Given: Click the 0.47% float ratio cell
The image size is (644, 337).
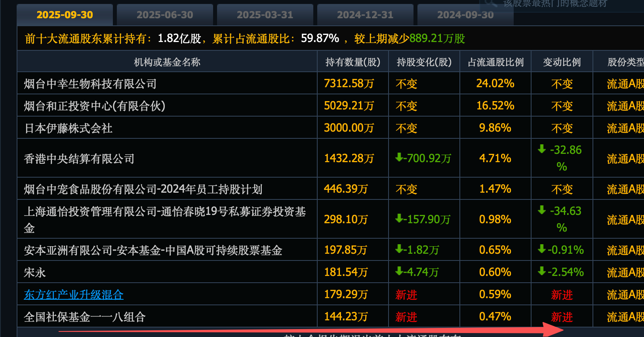Looking at the screenshot, I should (495, 316).
